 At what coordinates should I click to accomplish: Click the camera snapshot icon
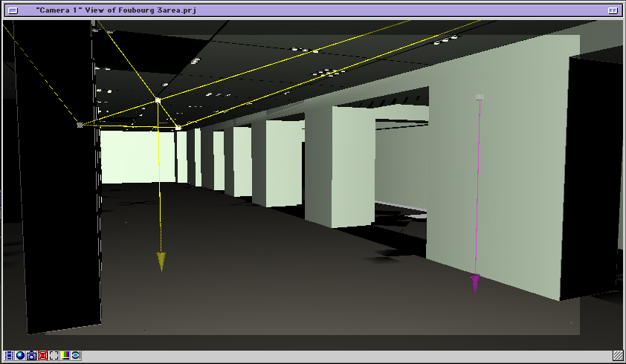(31, 356)
